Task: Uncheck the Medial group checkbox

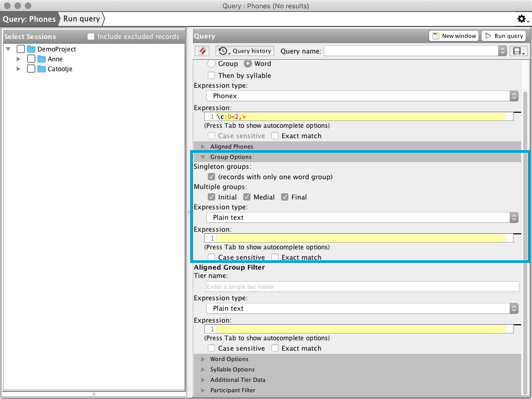Action: pos(247,197)
